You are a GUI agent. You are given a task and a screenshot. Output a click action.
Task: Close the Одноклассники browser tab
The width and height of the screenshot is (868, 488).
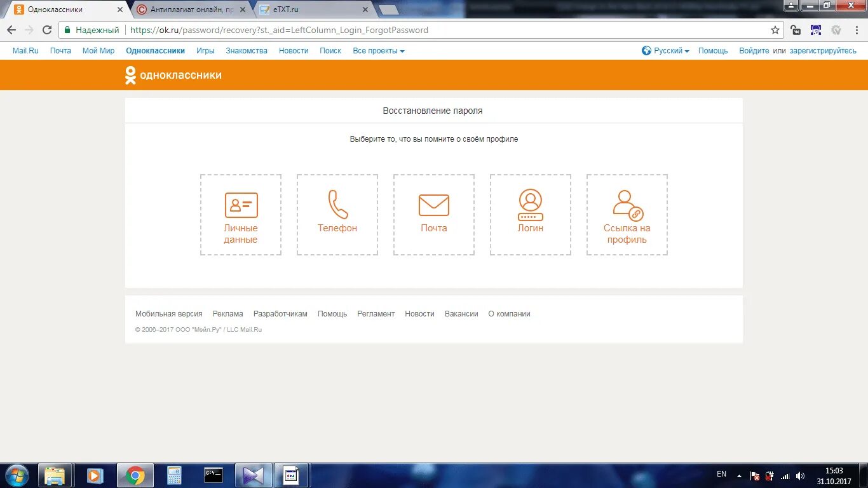[x=120, y=10]
